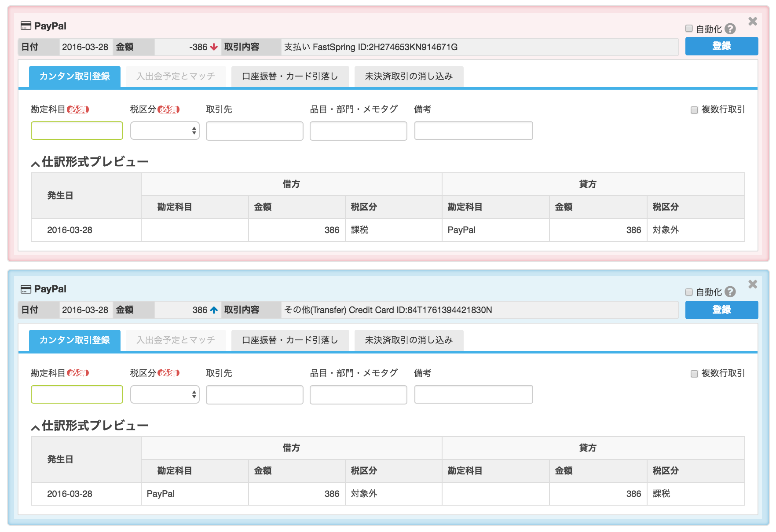Enable 自動化 checkbox in the FastSpring panel
The width and height of the screenshot is (776, 532).
[689, 29]
